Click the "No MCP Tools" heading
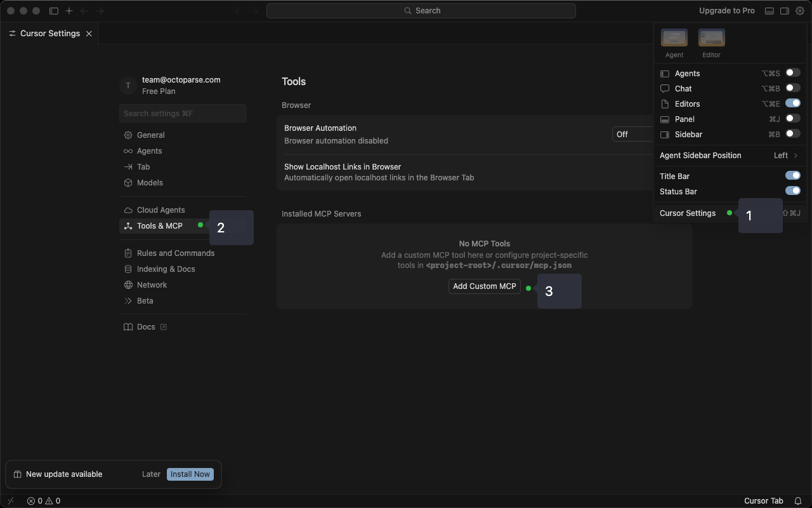Screen dimensions: 812x508 (485, 244)
